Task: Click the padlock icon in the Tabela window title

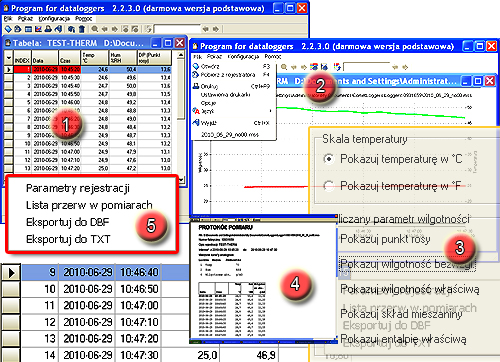Action: (x=8, y=43)
